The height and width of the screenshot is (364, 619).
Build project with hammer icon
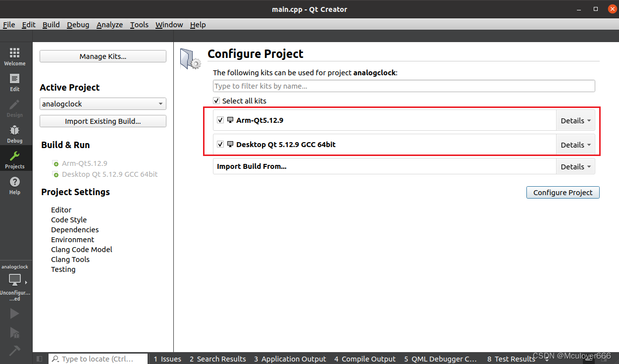point(14,351)
